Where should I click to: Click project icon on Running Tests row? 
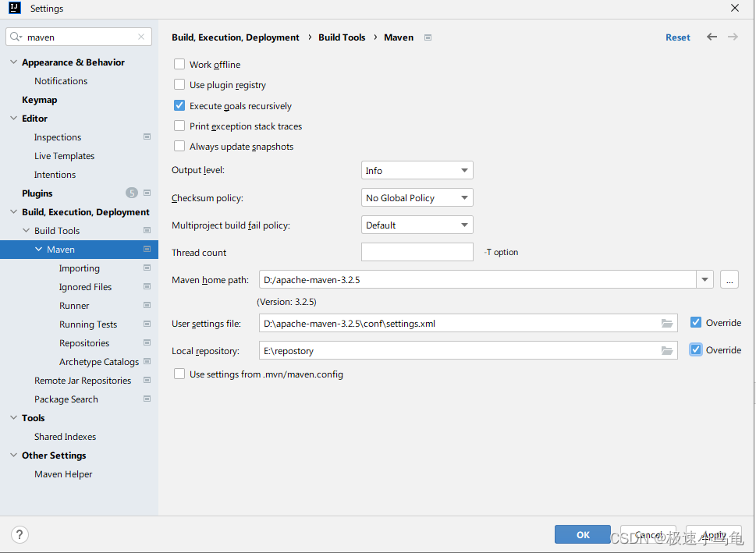tap(147, 324)
